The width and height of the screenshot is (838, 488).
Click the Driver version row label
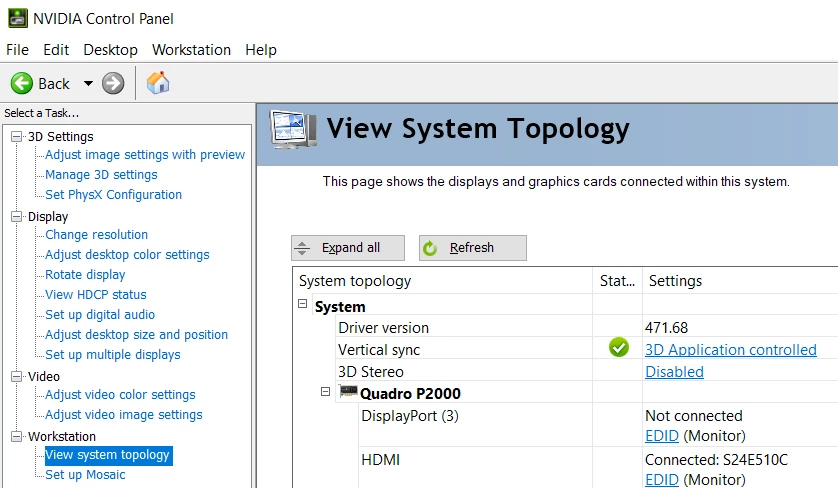coord(383,328)
